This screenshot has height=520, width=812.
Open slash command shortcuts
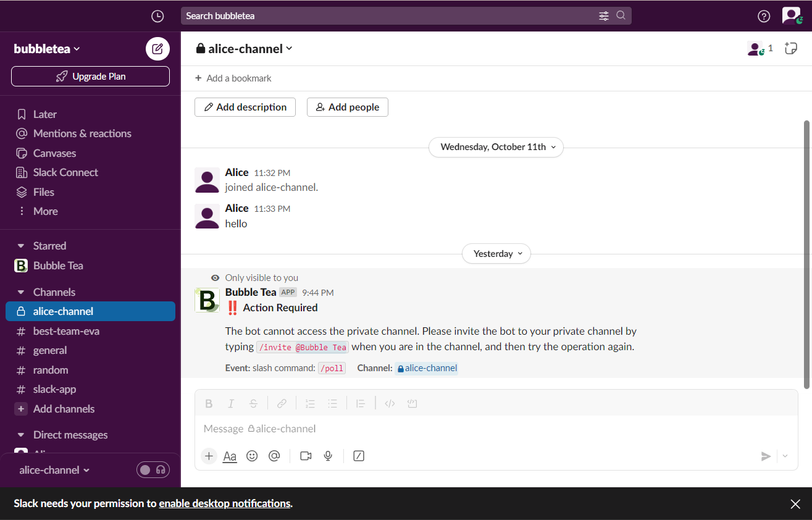click(359, 456)
